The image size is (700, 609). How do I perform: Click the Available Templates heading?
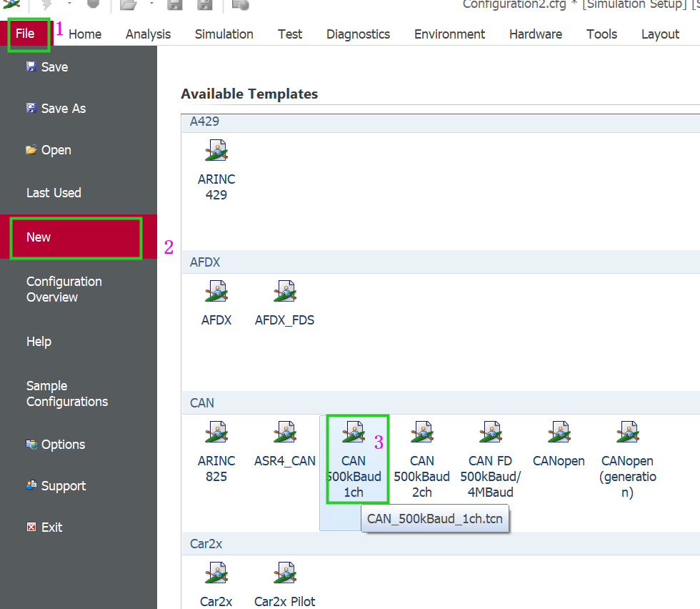(249, 94)
